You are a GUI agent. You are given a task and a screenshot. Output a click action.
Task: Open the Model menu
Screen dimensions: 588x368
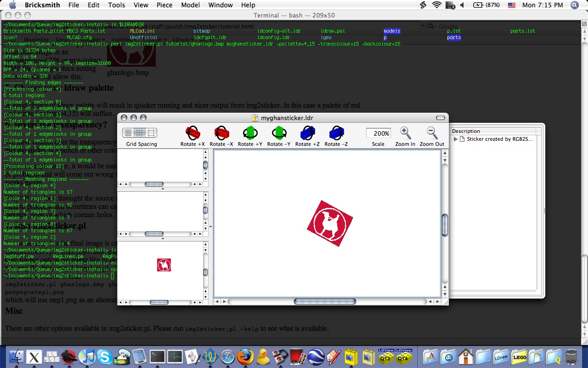(x=191, y=5)
